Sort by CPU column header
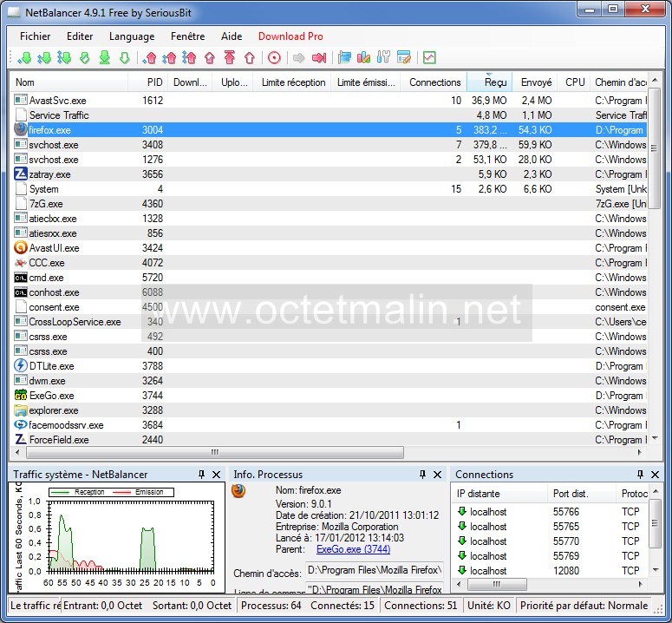This screenshot has width=672, height=623. point(574,82)
